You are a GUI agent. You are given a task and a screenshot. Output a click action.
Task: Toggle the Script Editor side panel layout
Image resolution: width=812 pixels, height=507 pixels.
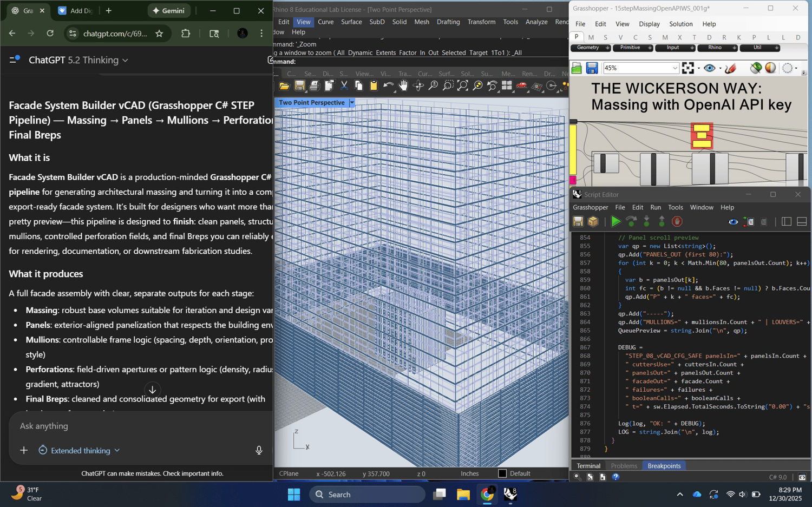[787, 221]
